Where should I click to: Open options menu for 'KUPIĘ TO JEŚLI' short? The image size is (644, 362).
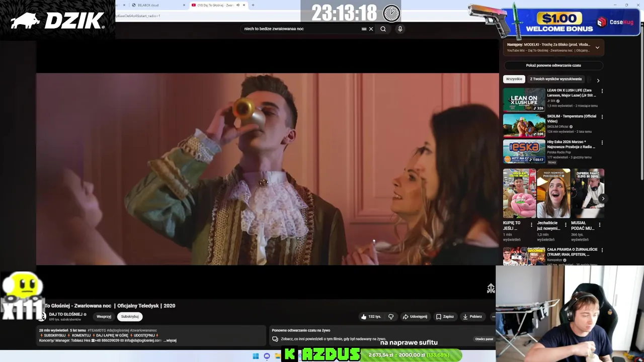[531, 225]
